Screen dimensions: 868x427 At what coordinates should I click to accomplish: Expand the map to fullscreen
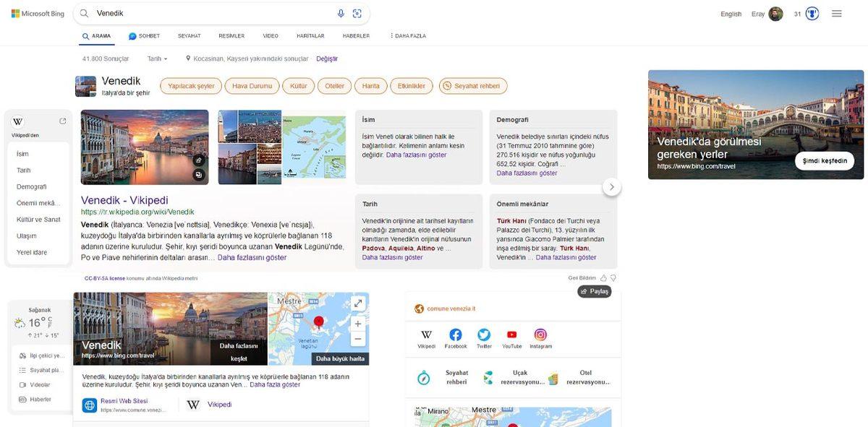(x=358, y=303)
